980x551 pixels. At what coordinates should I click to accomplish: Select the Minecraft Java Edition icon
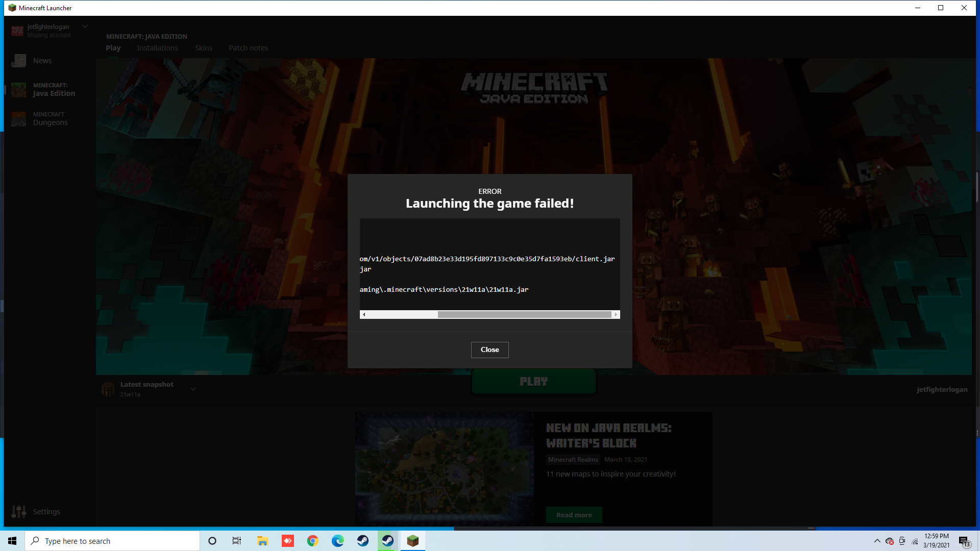pyautogui.click(x=19, y=90)
